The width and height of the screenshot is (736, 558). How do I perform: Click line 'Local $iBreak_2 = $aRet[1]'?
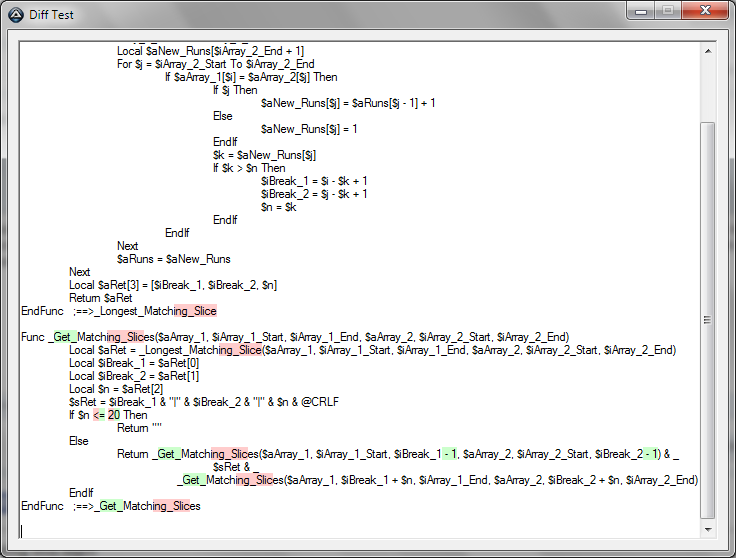coord(134,376)
